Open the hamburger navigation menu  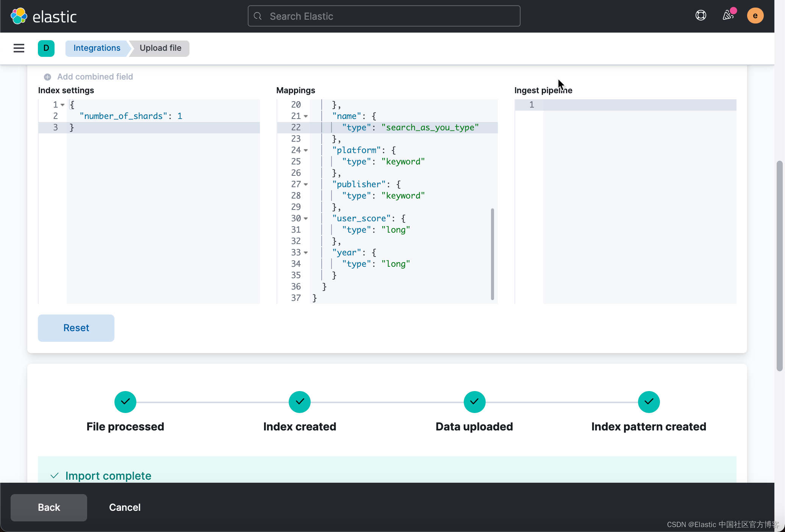[x=19, y=48]
